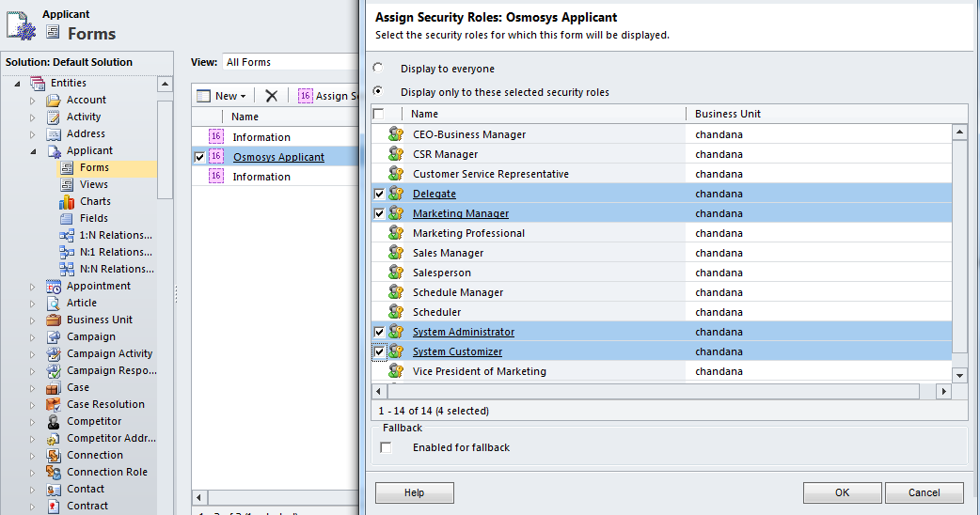Select Fields under Applicant

click(93, 218)
